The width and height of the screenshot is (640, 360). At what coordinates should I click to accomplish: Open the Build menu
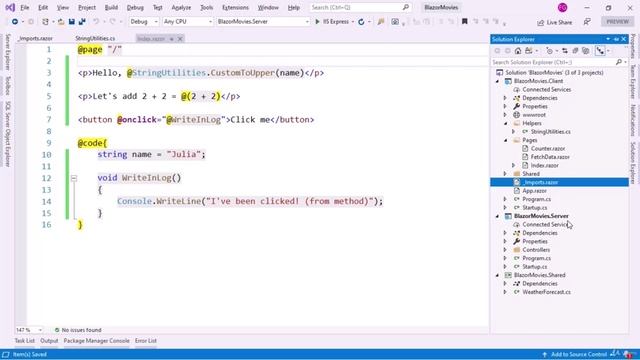click(x=111, y=7)
